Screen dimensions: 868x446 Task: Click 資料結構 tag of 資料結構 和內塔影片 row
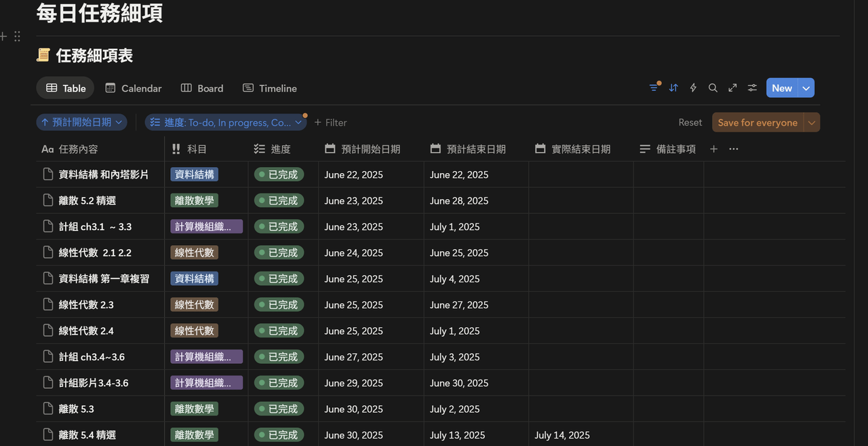pos(194,174)
